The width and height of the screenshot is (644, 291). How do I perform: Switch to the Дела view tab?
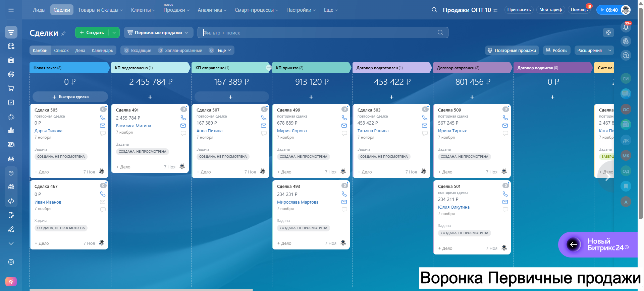[x=80, y=50]
